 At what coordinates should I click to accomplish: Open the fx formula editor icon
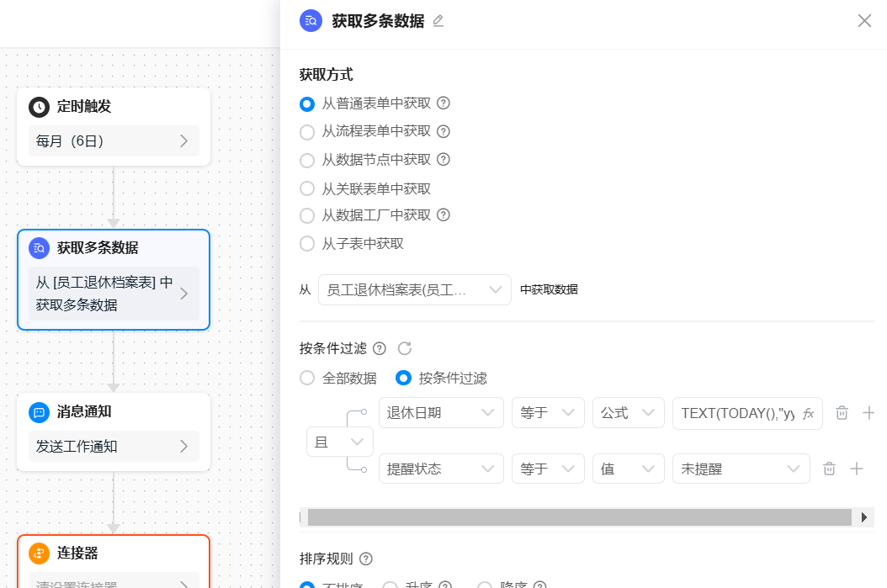click(809, 413)
